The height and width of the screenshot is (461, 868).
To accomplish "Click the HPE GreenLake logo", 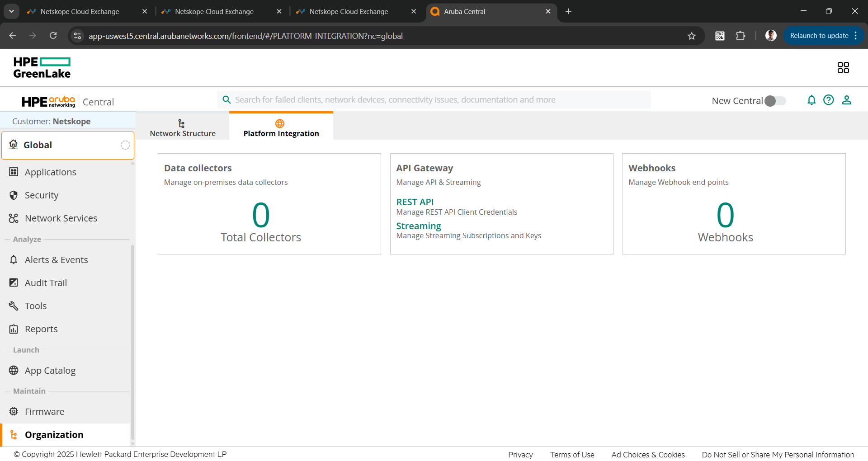I will click(x=42, y=68).
